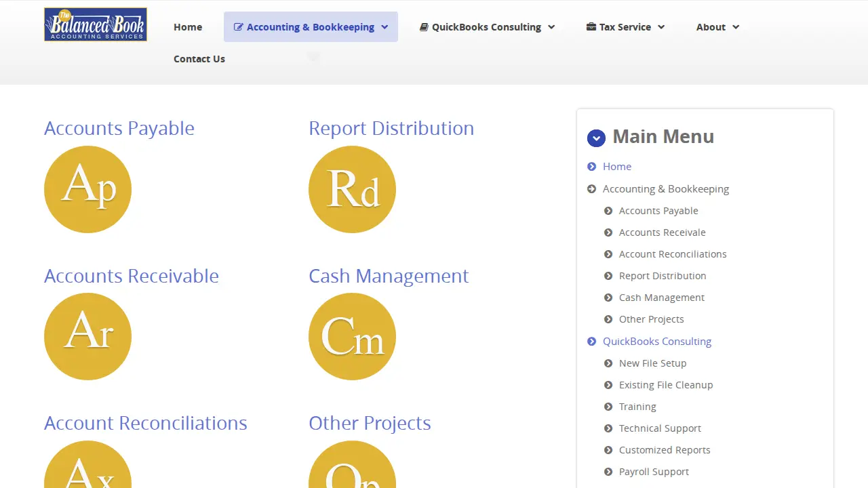Open the Accounts Payable heading link
The image size is (868, 488).
click(119, 128)
